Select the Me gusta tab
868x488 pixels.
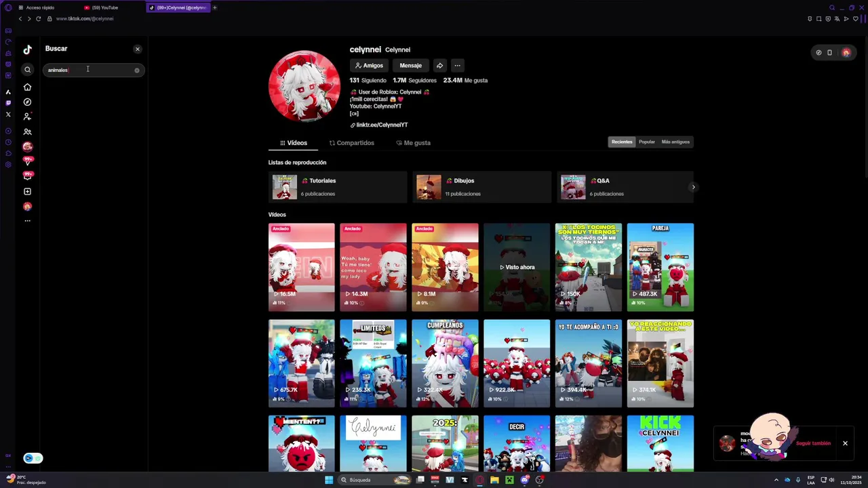pos(413,143)
